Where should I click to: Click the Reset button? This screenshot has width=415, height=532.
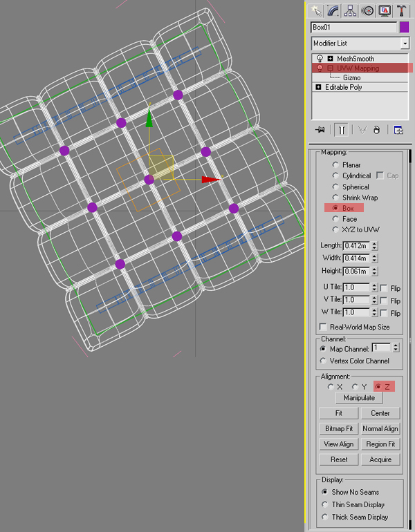(339, 459)
